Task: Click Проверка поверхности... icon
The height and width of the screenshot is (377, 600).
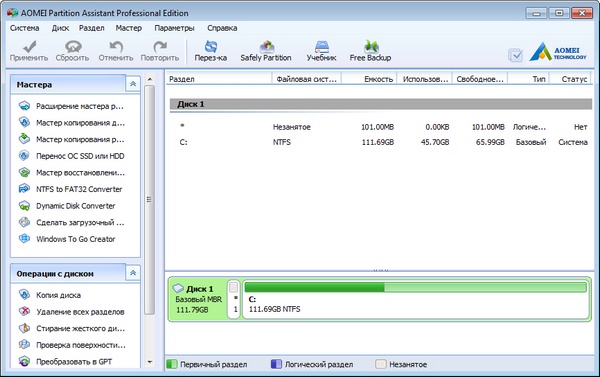Action: coord(24,344)
